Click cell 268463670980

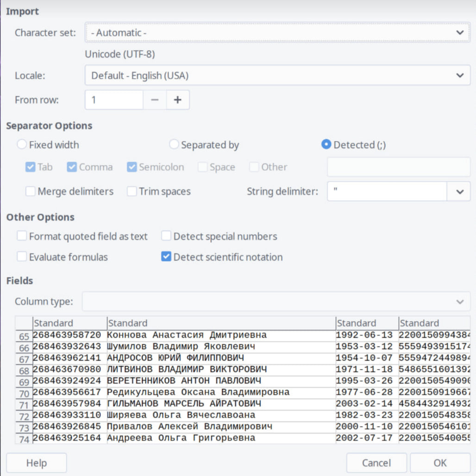point(70,370)
